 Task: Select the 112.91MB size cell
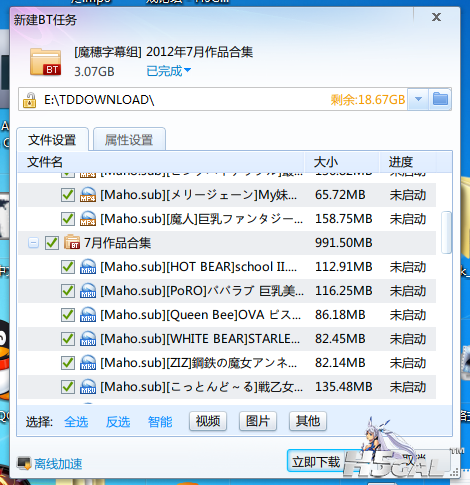(344, 267)
